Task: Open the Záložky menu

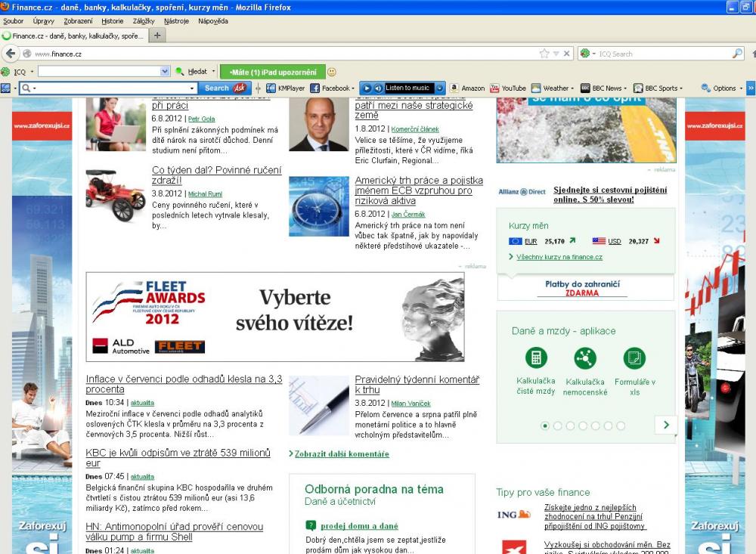Action: coord(144,21)
